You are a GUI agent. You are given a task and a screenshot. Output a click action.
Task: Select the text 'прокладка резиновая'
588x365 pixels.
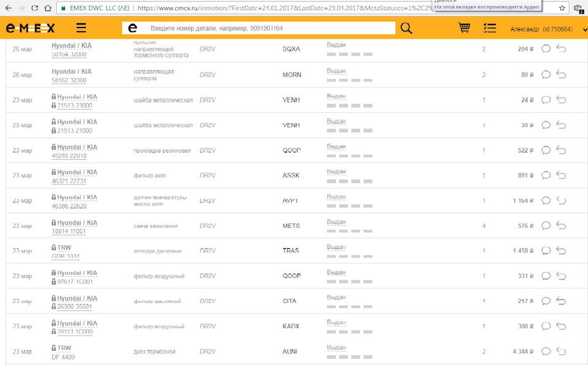pyautogui.click(x=162, y=151)
